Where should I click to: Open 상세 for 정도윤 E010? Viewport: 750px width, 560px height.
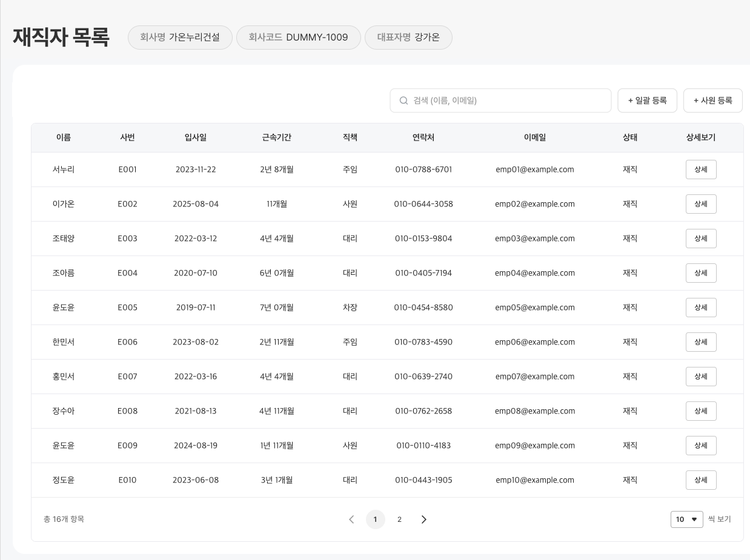coord(701,480)
